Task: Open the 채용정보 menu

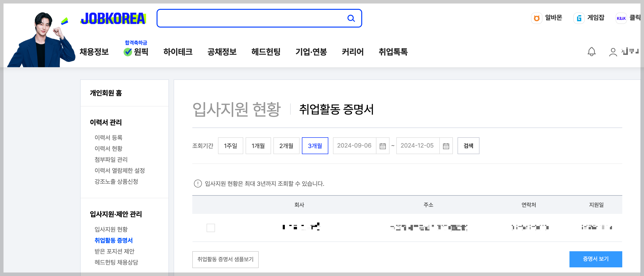Action: 94,52
